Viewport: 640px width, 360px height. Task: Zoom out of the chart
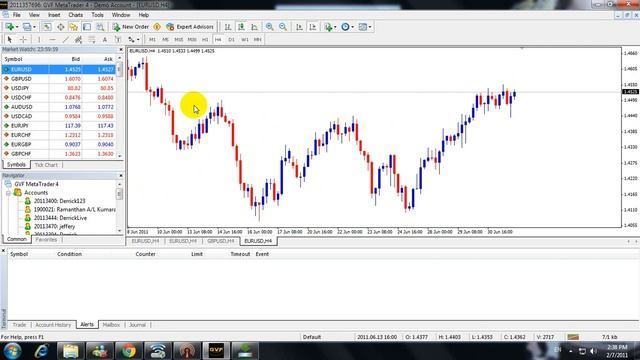tap(283, 27)
